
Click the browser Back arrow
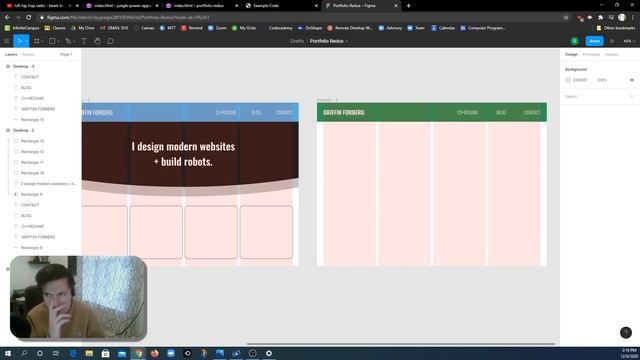tap(7, 18)
